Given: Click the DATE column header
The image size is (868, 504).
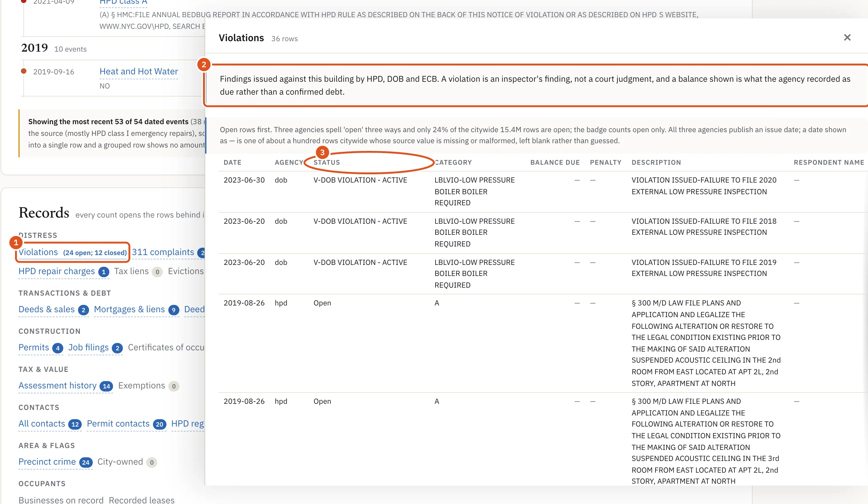Looking at the screenshot, I should (x=233, y=162).
